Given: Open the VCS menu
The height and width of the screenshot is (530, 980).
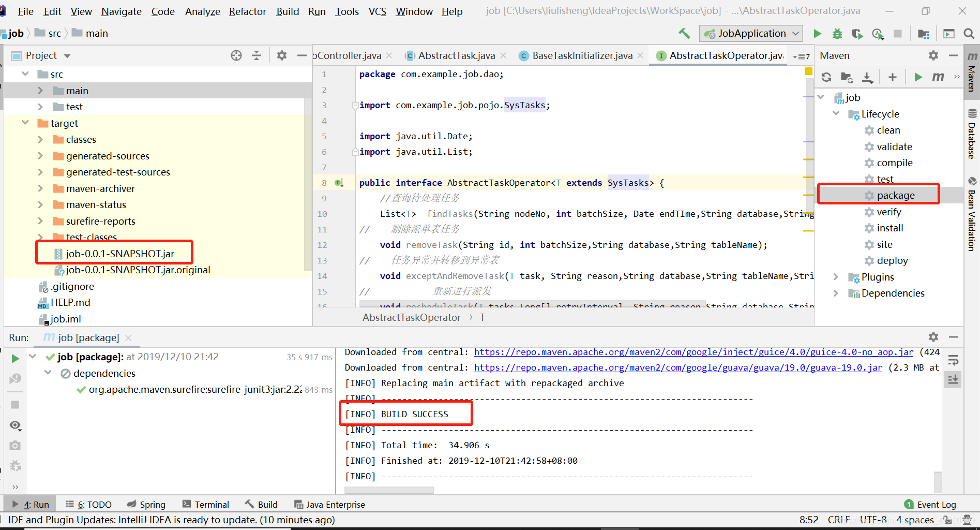Looking at the screenshot, I should [x=378, y=11].
